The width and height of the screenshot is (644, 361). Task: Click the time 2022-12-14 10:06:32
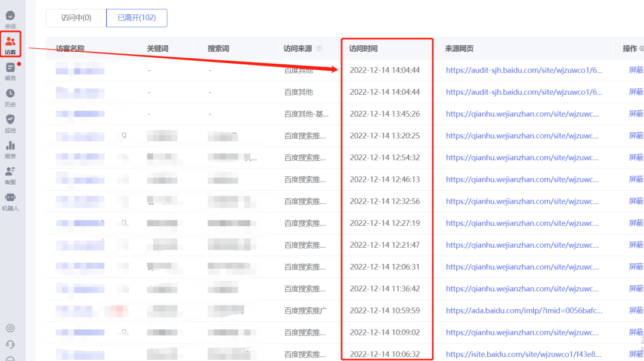(x=385, y=354)
